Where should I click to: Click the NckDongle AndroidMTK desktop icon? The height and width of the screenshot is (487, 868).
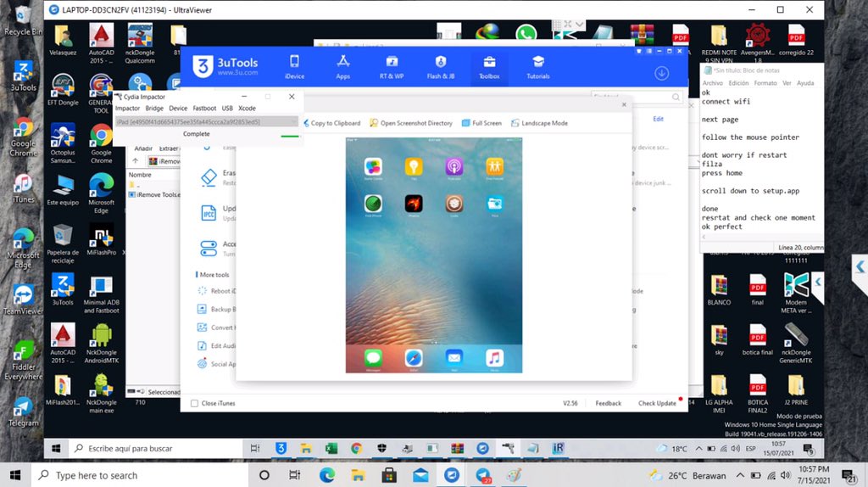tap(102, 344)
